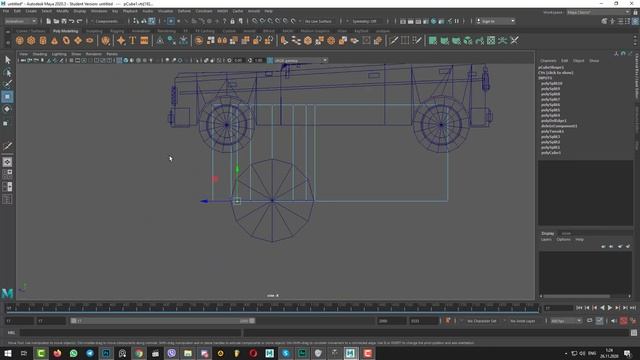The width and height of the screenshot is (640, 360).
Task: Activate the Lasso select tool
Action: pyautogui.click(x=7, y=73)
